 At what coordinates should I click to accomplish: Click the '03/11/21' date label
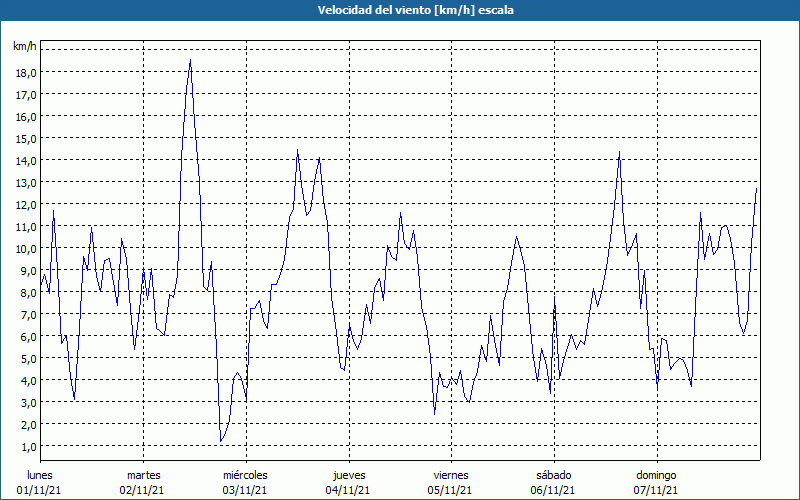(245, 490)
